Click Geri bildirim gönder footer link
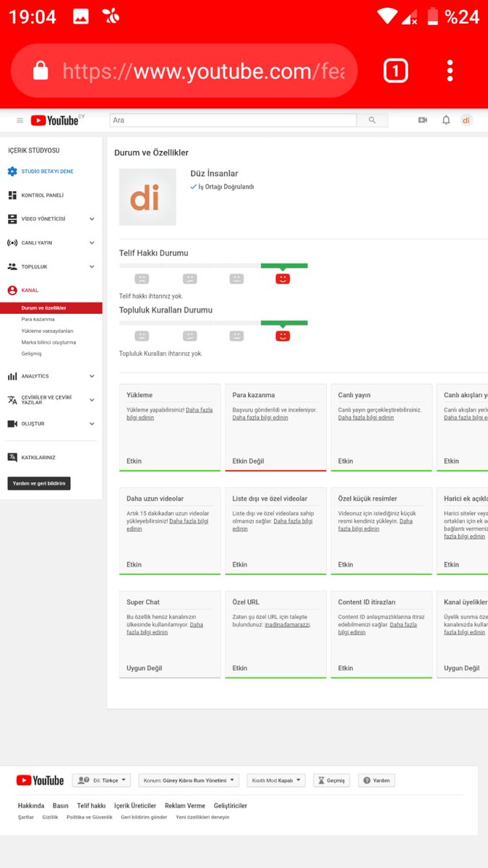This screenshot has width=488, height=868. [x=144, y=817]
